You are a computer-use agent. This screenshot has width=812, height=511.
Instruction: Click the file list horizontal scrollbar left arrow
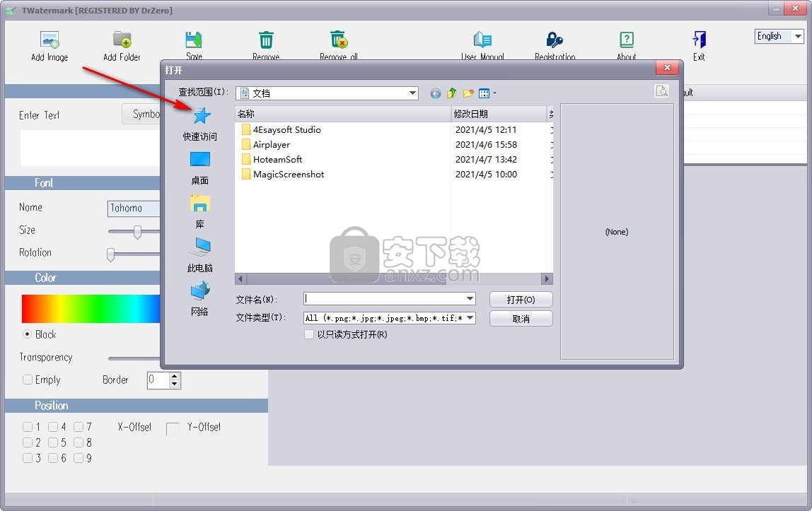click(240, 278)
